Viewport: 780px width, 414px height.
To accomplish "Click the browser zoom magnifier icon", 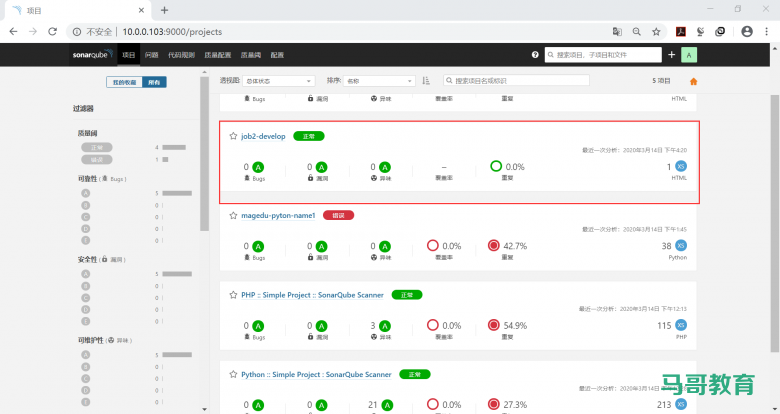I will click(x=637, y=31).
